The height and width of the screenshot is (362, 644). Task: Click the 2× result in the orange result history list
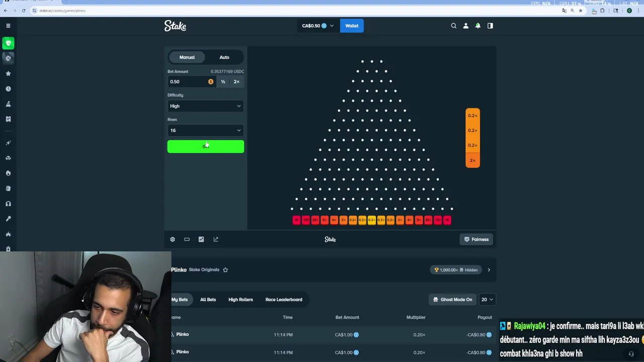[472, 160]
